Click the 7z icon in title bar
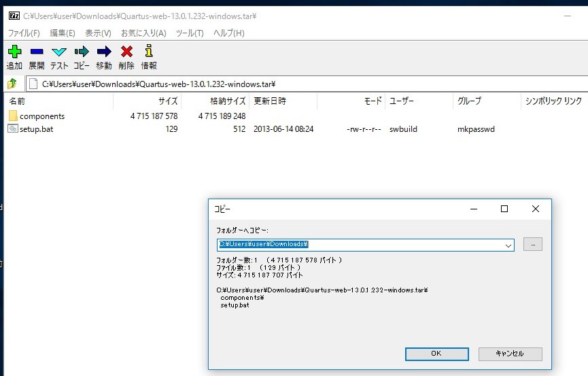This screenshot has width=588, height=376. (14, 16)
